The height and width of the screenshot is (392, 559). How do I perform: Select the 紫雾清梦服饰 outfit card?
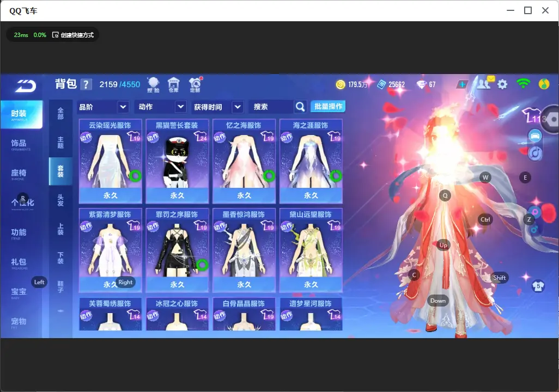point(111,250)
